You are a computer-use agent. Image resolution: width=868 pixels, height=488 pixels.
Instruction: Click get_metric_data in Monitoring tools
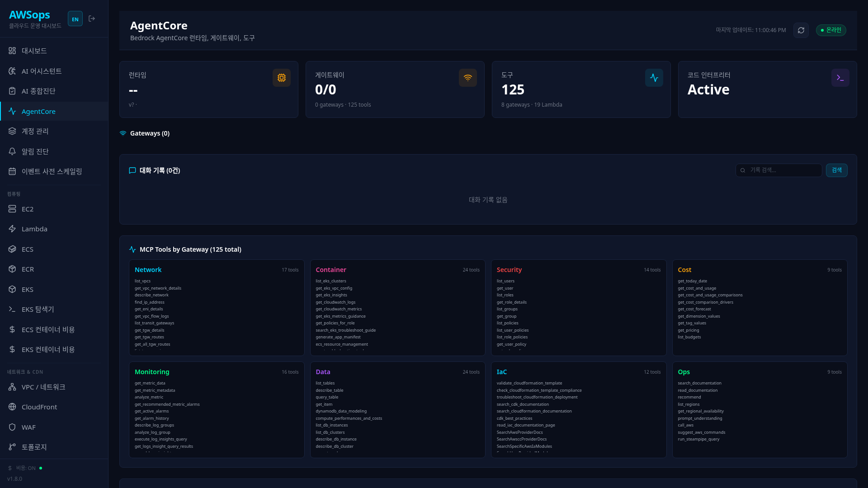coord(150,383)
